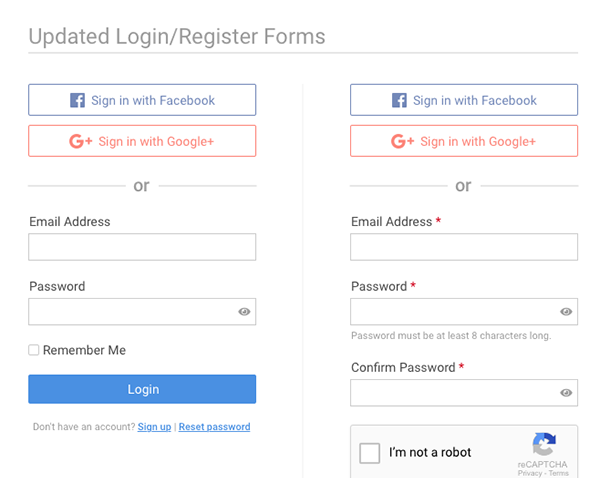
Task: Click the blue Login button
Action: pyautogui.click(x=142, y=389)
